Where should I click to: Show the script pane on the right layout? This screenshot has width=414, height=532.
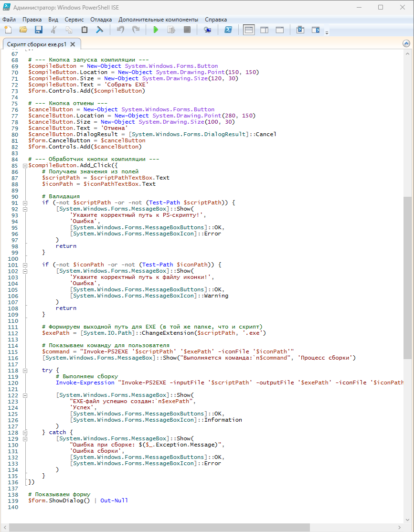pyautogui.click(x=265, y=30)
